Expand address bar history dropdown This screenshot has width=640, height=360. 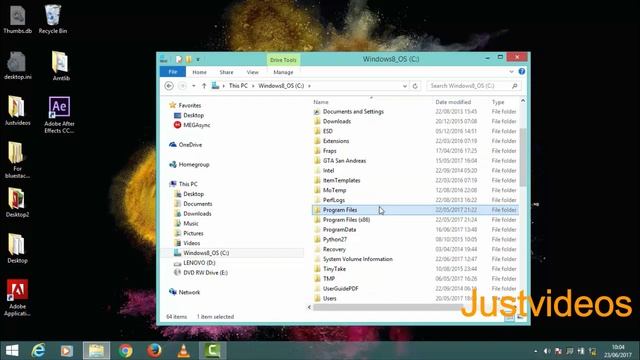point(405,86)
